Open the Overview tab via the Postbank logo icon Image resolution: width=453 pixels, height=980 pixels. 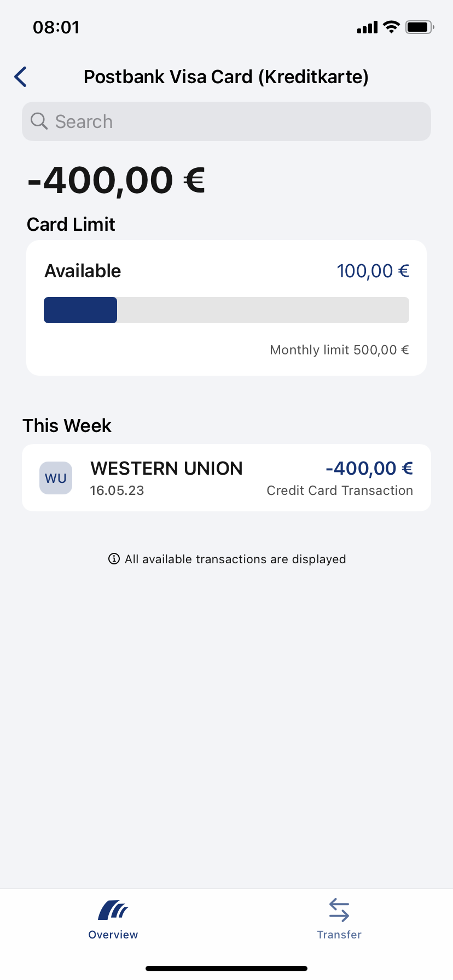point(113,909)
